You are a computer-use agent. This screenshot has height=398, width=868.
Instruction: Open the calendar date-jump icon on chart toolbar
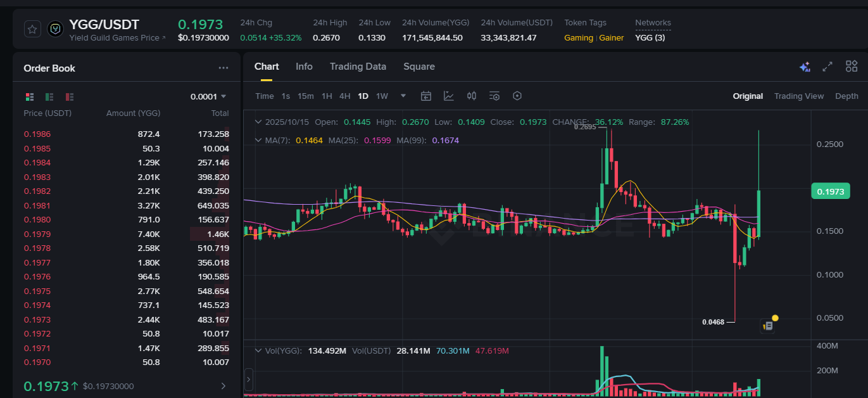click(x=426, y=96)
